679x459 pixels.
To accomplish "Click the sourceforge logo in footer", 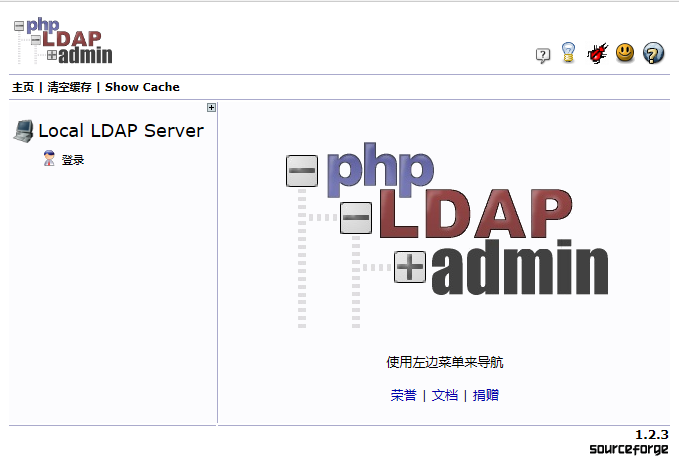I will coord(628,449).
